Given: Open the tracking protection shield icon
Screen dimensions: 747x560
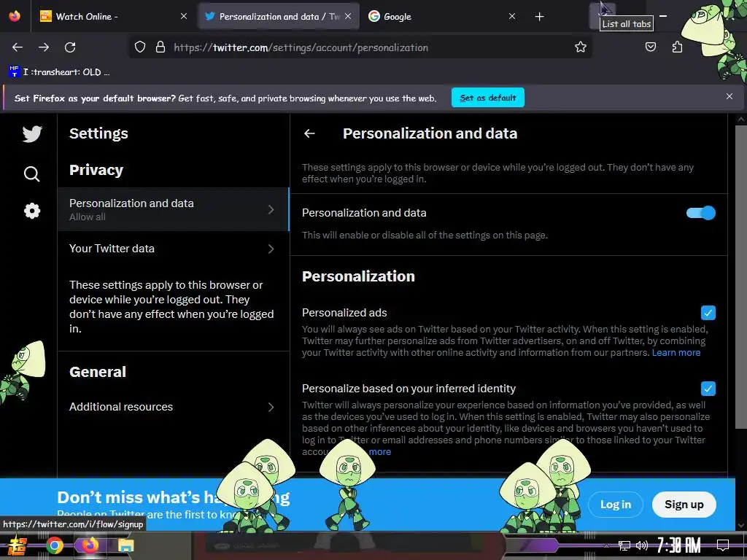Looking at the screenshot, I should point(139,47).
